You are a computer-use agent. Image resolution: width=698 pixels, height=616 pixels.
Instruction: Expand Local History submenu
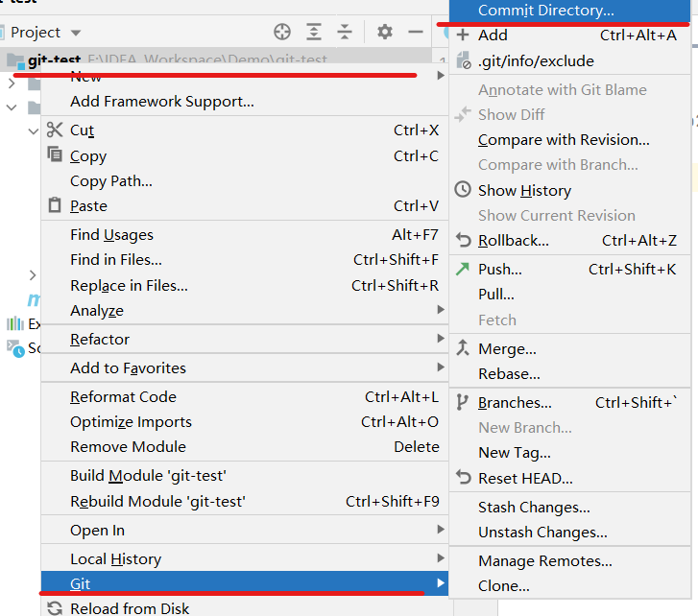click(x=245, y=558)
